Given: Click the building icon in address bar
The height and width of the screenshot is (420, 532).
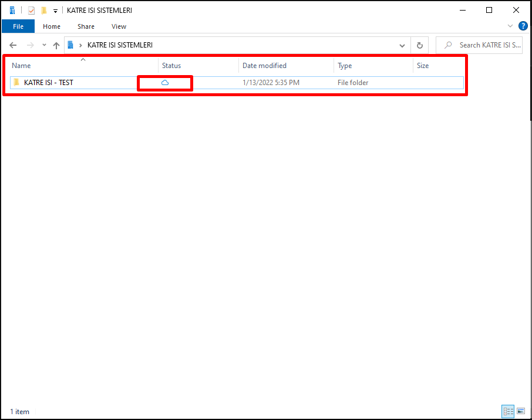Looking at the screenshot, I should [x=70, y=45].
